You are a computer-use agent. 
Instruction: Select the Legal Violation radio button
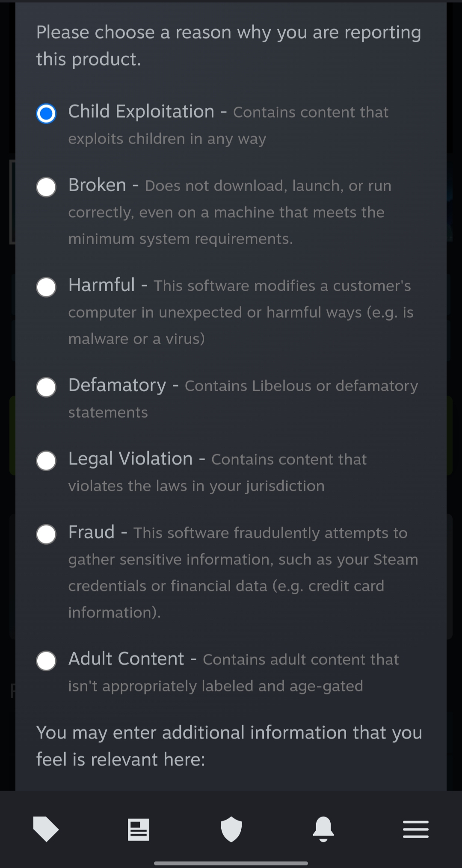click(46, 461)
